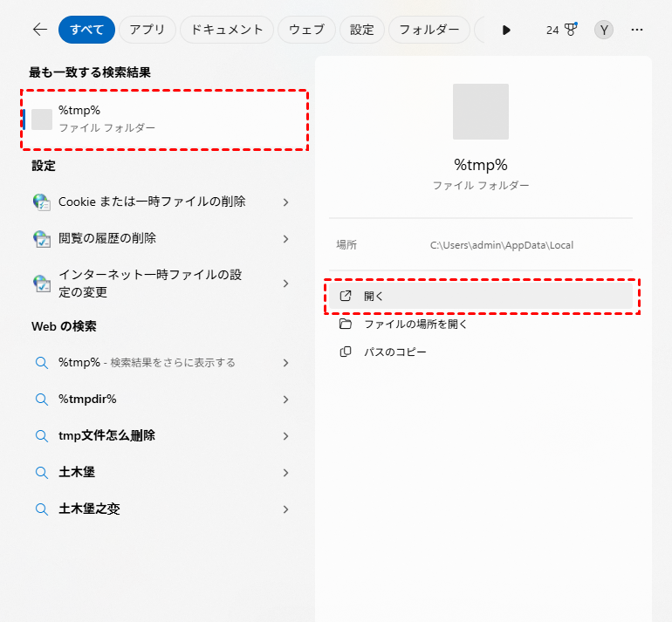This screenshot has height=622, width=672.
Task: Expand Cookie または一時ファイルの削除 chevron
Action: pos(286,202)
